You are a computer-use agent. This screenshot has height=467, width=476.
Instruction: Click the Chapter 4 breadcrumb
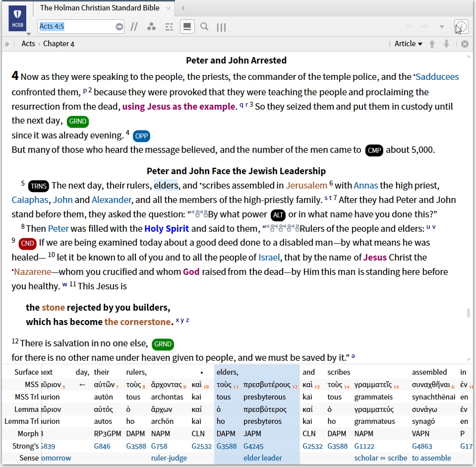pos(59,44)
